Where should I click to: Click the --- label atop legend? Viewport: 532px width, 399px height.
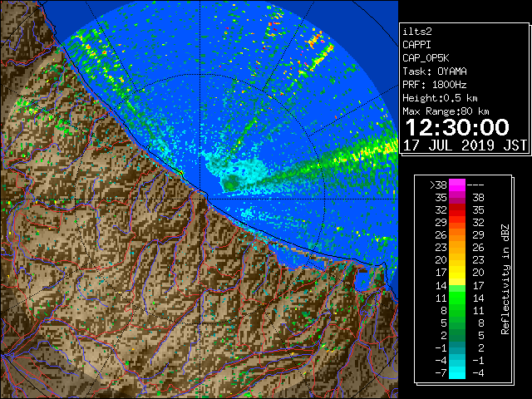(x=475, y=185)
